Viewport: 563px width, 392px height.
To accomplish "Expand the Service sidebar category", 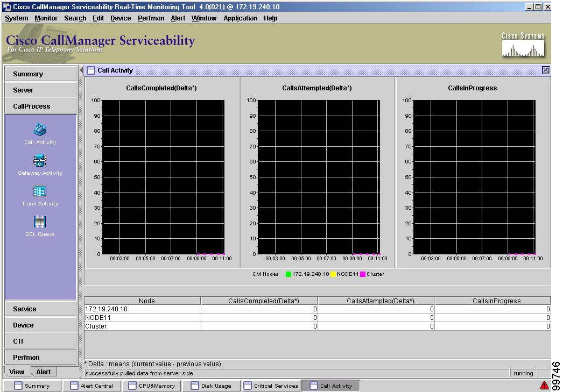I will [x=40, y=309].
